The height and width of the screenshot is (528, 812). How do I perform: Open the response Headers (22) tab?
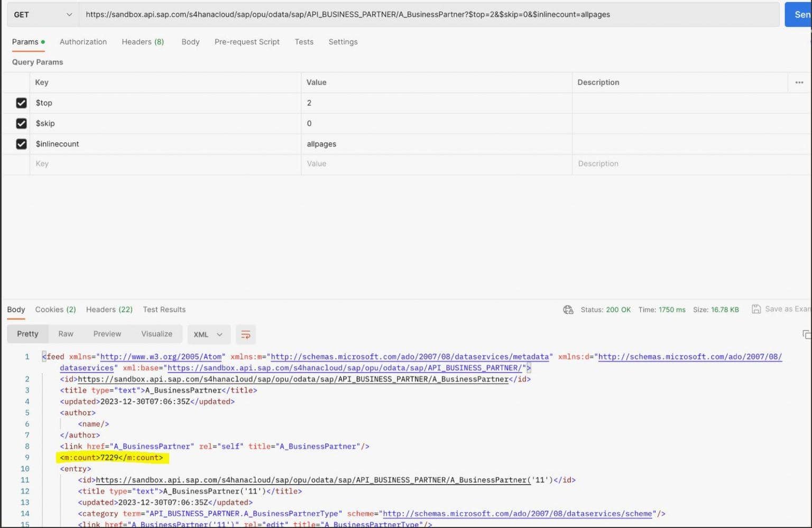[x=109, y=310]
